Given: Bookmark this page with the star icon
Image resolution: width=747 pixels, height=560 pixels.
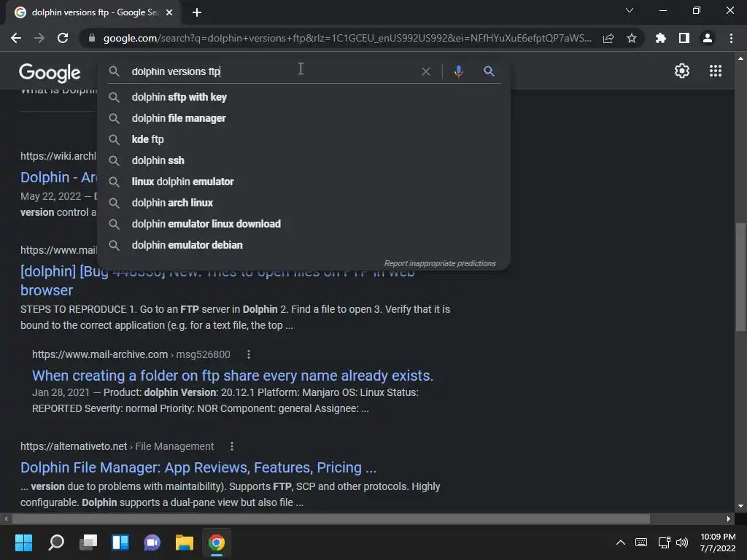Looking at the screenshot, I should [x=632, y=38].
